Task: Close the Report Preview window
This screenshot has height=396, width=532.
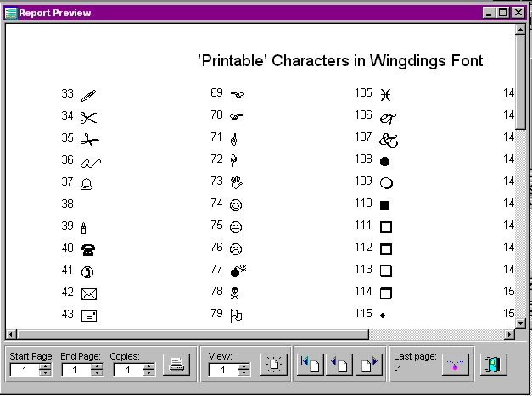Action: [518, 13]
